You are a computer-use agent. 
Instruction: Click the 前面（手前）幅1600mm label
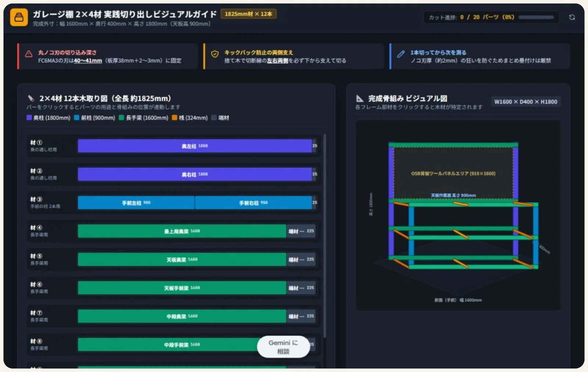click(x=458, y=300)
